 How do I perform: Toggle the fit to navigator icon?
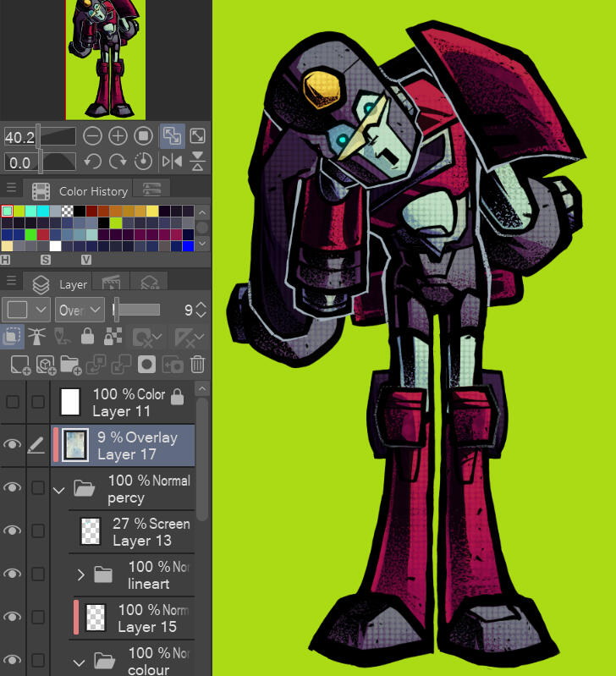[172, 136]
